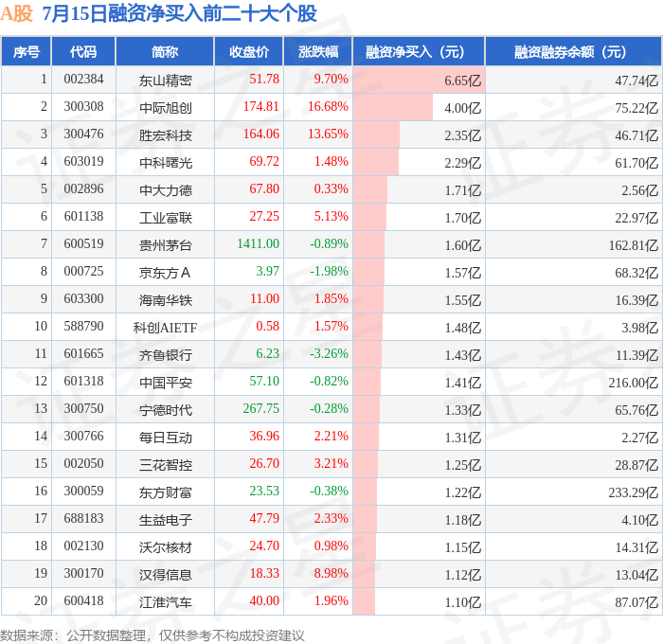Click the -3.26% change cell
The image size is (663, 644).
[x=329, y=354]
